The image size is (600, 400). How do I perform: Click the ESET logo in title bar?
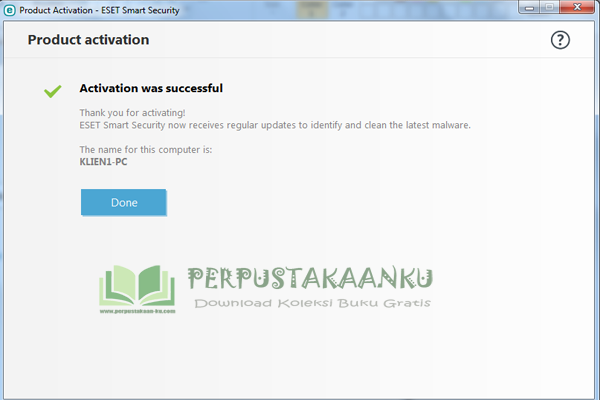pos(10,10)
